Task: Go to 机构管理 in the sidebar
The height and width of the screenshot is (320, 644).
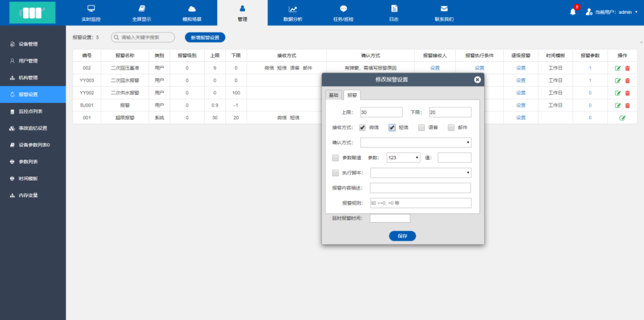Action: (33, 77)
